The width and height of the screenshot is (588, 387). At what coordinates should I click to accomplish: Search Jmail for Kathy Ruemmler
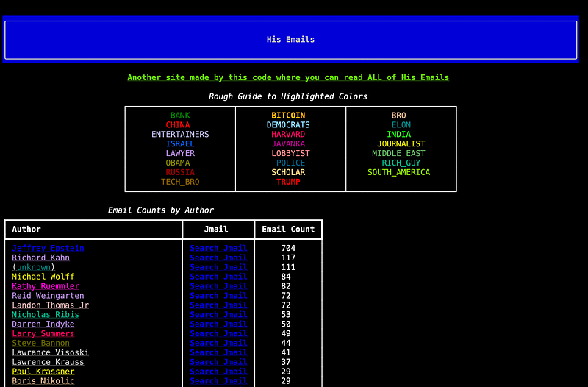218,286
